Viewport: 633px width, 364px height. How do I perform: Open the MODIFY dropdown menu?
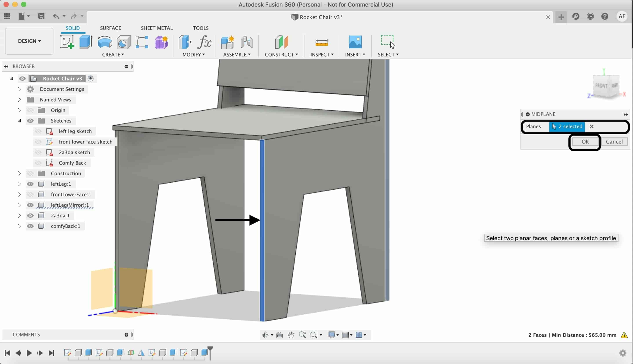pyautogui.click(x=193, y=54)
